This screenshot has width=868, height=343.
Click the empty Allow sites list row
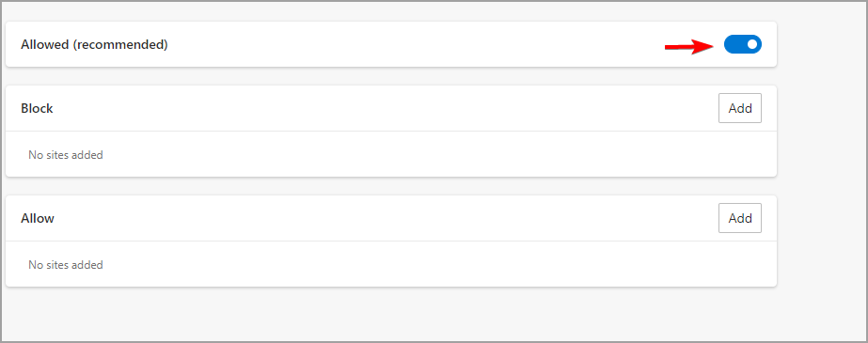click(x=391, y=264)
